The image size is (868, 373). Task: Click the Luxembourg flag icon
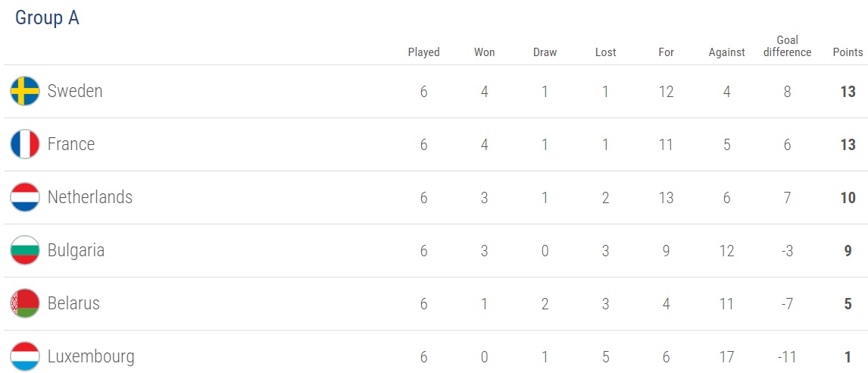(x=25, y=356)
